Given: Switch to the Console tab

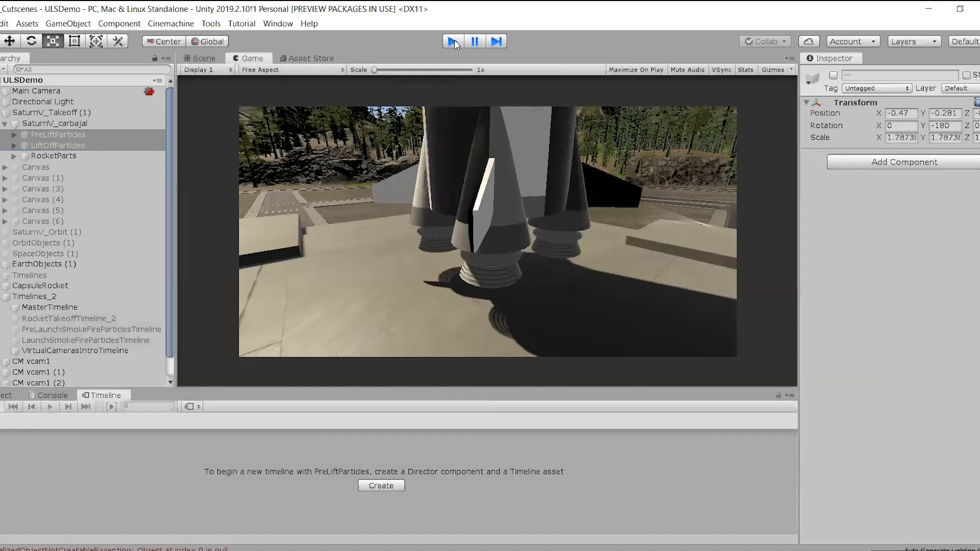Looking at the screenshot, I should 48,395.
